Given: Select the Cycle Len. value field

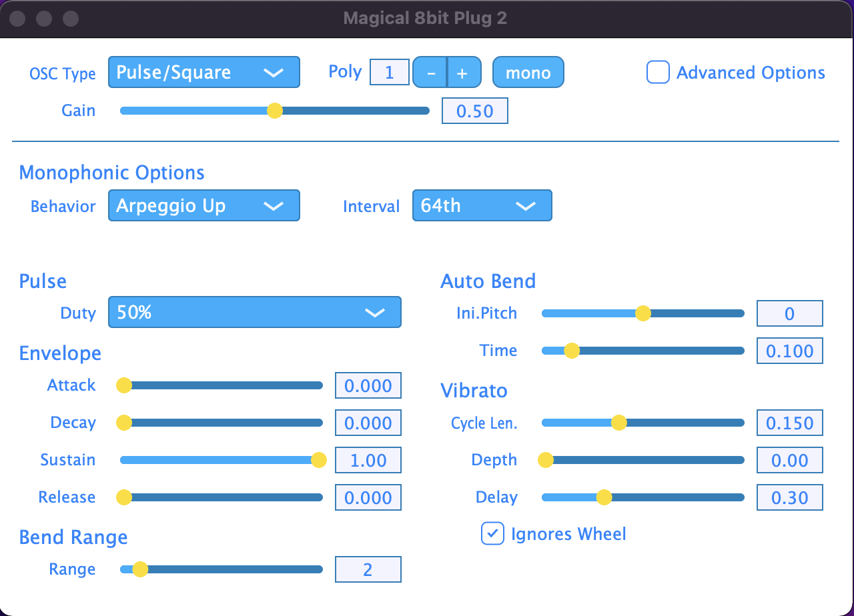Looking at the screenshot, I should click(x=789, y=423).
